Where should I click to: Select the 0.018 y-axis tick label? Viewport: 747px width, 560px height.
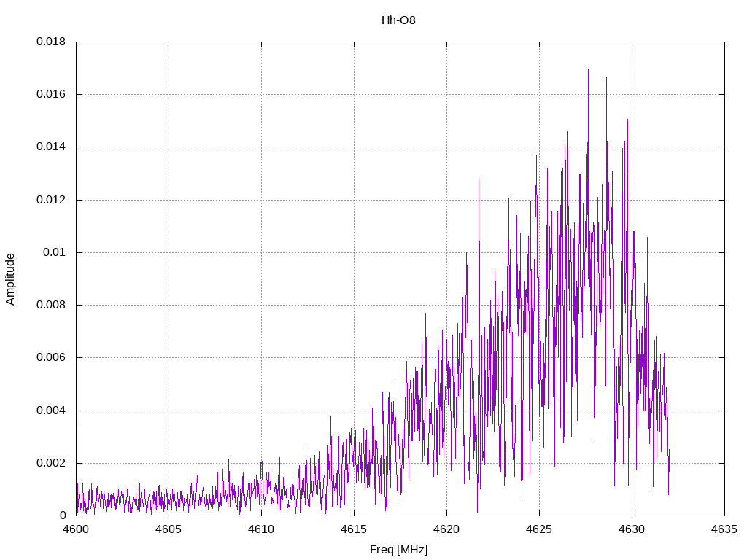click(51, 42)
